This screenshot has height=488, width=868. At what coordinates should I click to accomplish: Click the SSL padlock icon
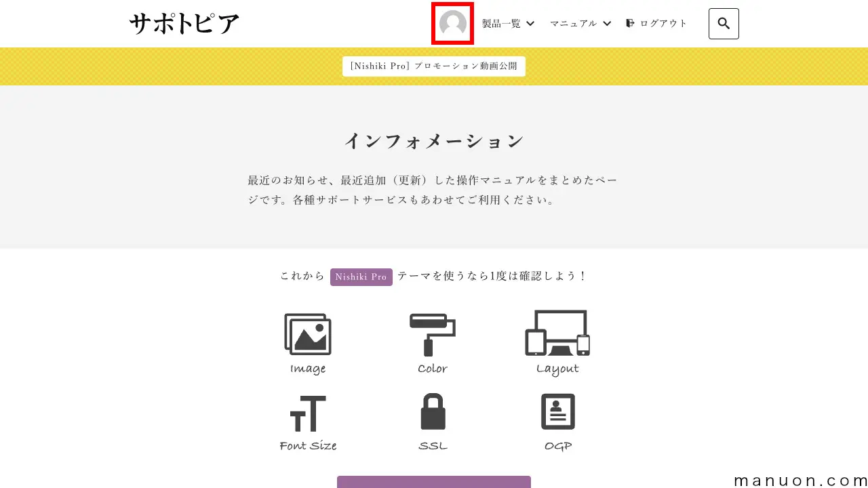[x=432, y=411]
